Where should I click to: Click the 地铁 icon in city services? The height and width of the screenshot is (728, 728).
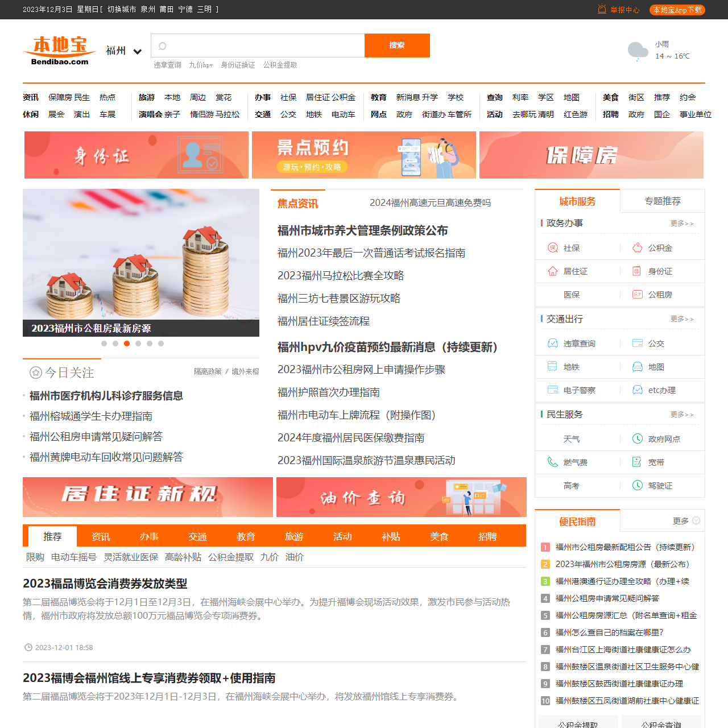pos(552,367)
